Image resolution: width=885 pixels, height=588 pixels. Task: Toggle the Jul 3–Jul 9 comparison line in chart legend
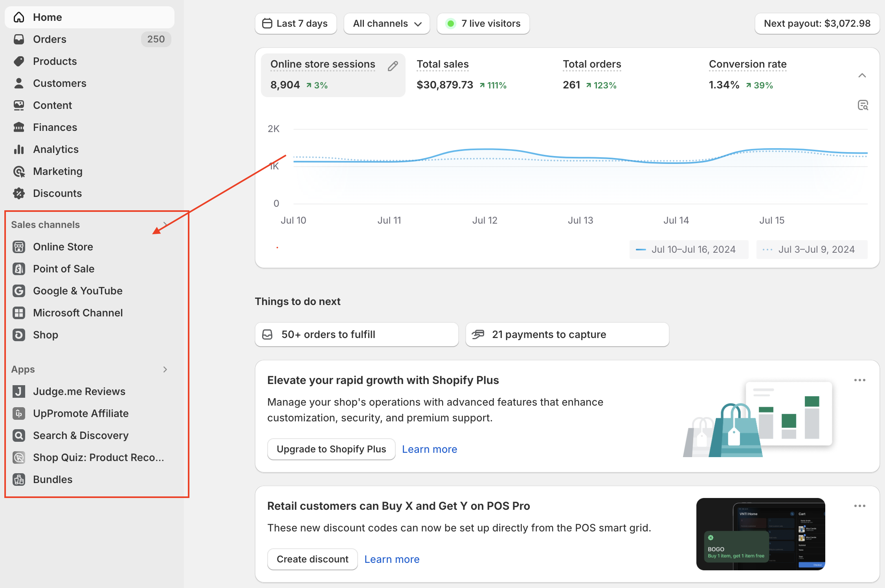tap(812, 249)
